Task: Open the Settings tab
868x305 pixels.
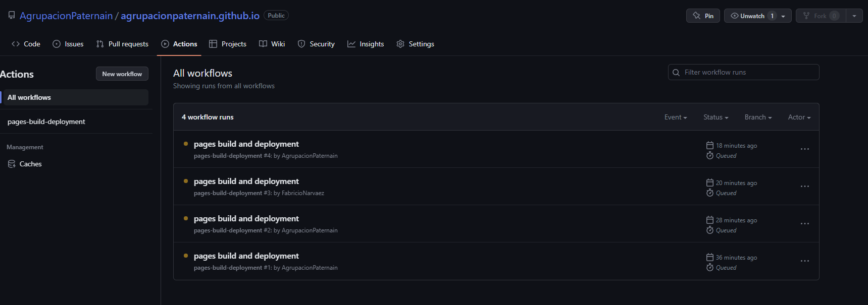Action: point(416,44)
